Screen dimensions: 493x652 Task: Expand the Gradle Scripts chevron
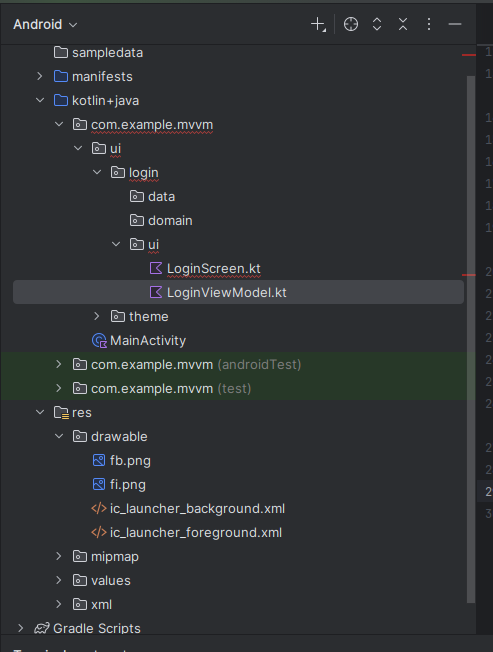coord(21,628)
